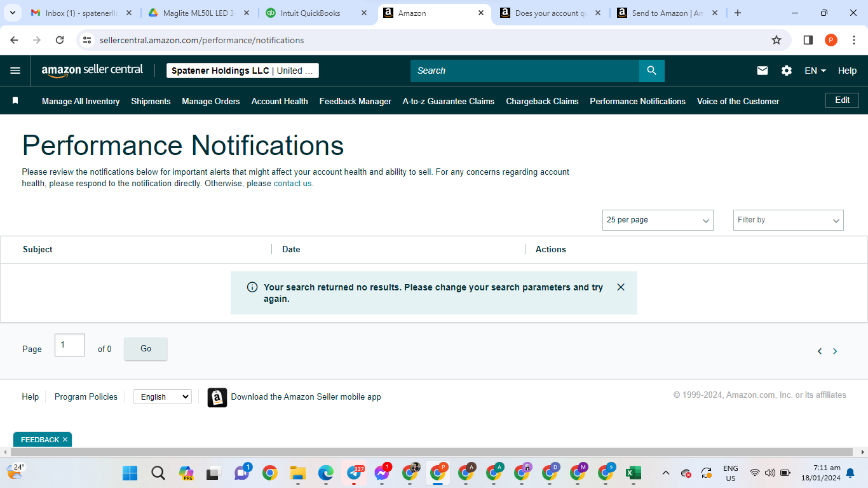Image resolution: width=868 pixels, height=488 pixels.
Task: Open the Seller Central hamburger menu
Action: 15,71
